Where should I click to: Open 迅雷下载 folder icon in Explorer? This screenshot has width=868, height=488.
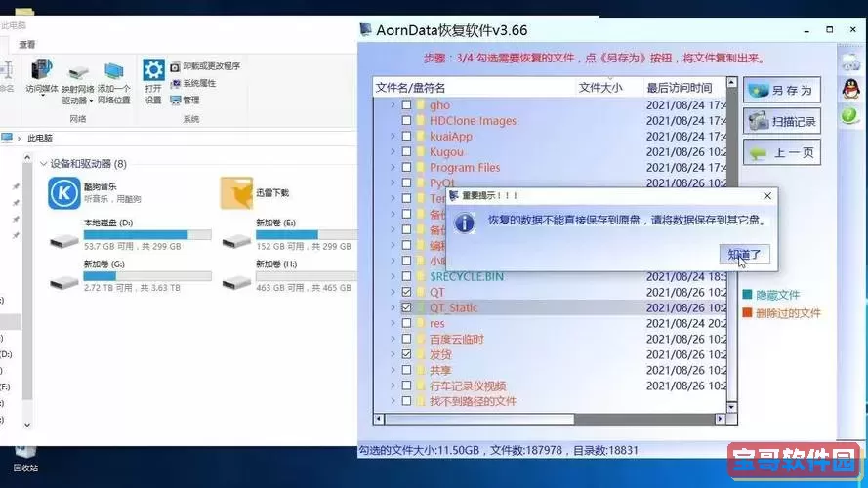click(x=236, y=193)
